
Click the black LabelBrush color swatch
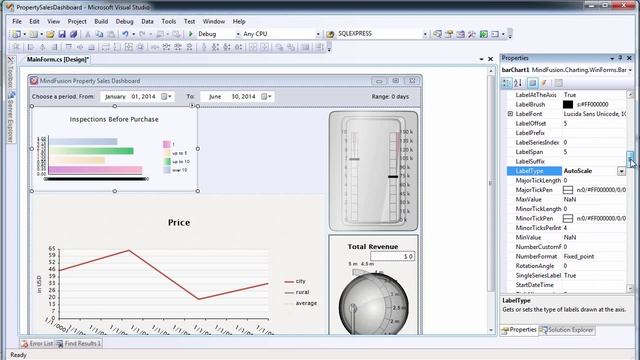pos(568,104)
